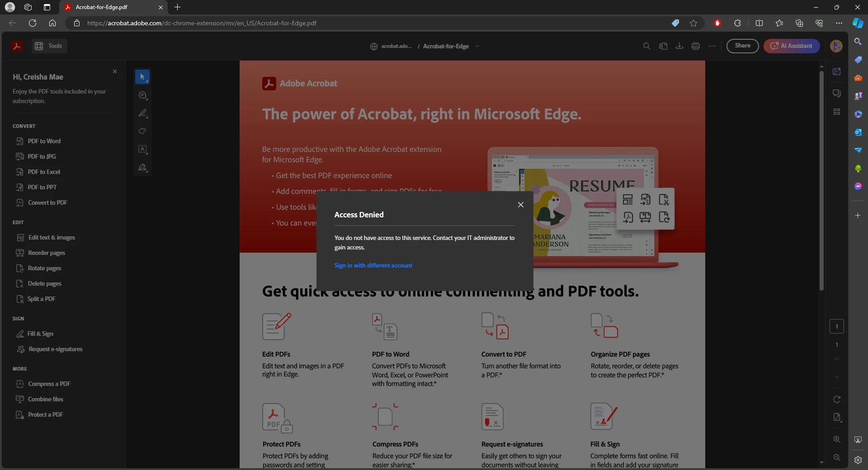Select the freehand draw tool
The height and width of the screenshot is (470, 868).
pyautogui.click(x=142, y=131)
